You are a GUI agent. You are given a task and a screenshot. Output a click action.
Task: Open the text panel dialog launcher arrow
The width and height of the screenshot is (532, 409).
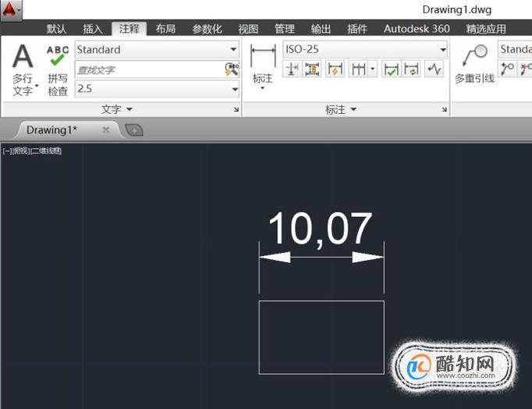pos(236,109)
